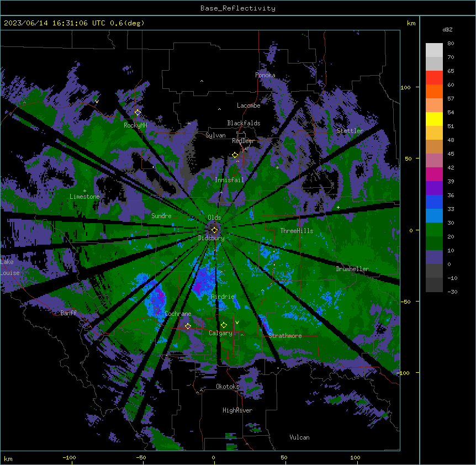
Task: Click the RedDeer city label
Action: click(243, 141)
